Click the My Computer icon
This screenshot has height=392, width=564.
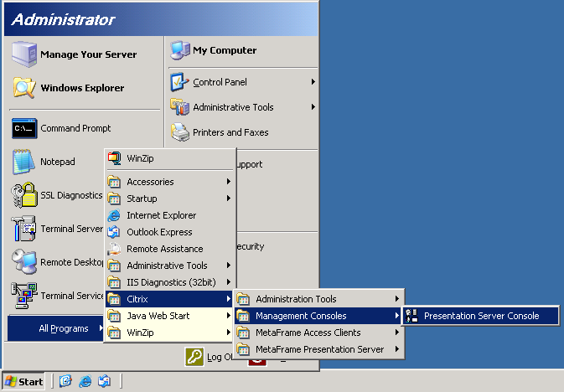[x=180, y=50]
